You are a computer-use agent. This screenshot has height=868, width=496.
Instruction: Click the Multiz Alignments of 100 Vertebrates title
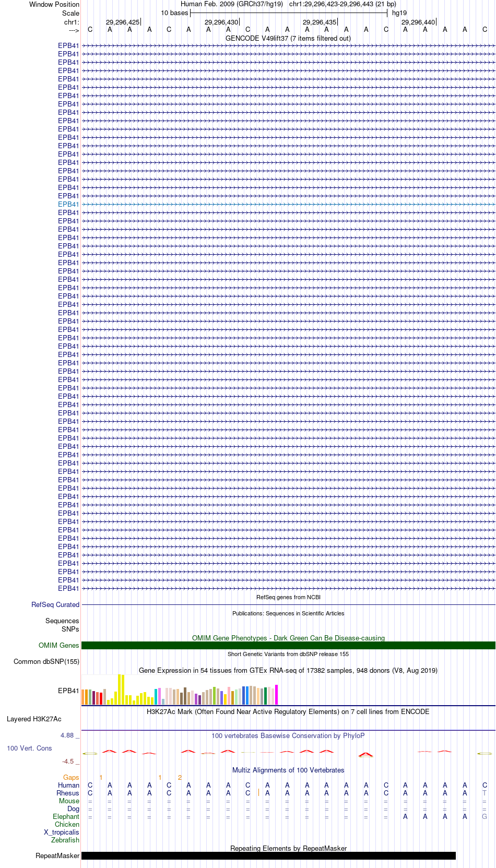point(288,770)
